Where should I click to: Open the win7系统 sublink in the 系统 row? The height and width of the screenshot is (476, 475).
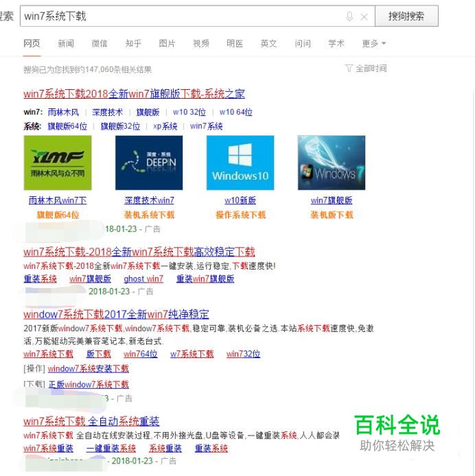pyautogui.click(x=207, y=126)
